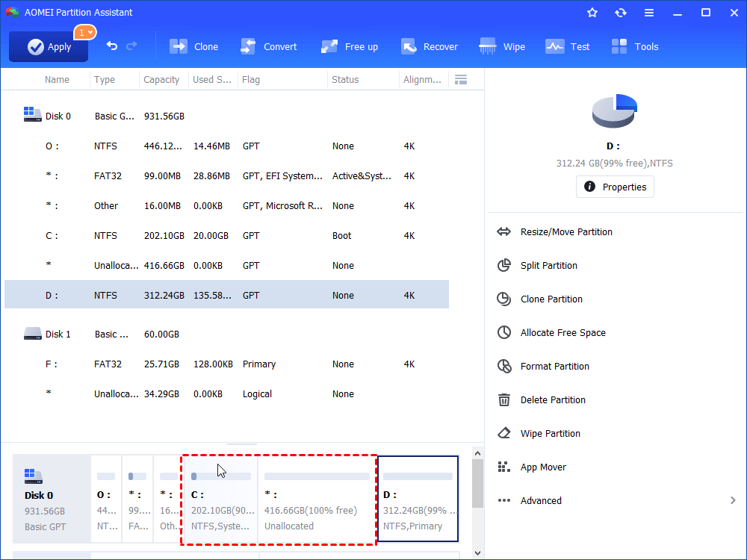Redo the operation
Screen dimensions: 747x560
(131, 46)
